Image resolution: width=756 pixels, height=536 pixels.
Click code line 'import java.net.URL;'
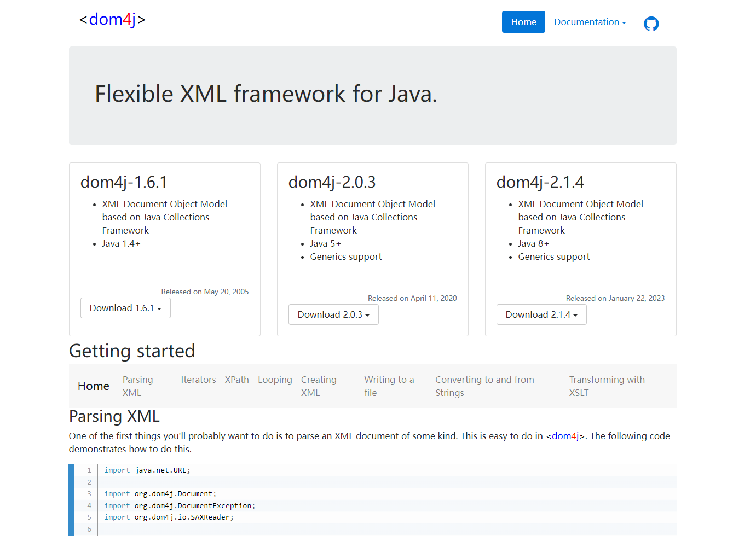(147, 470)
